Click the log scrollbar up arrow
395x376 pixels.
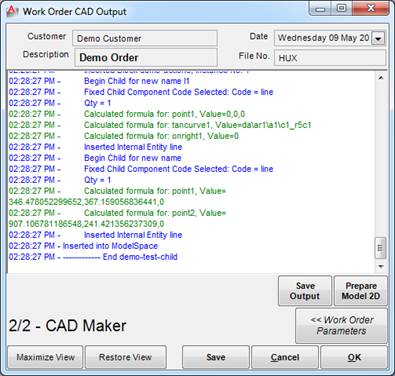(381, 78)
